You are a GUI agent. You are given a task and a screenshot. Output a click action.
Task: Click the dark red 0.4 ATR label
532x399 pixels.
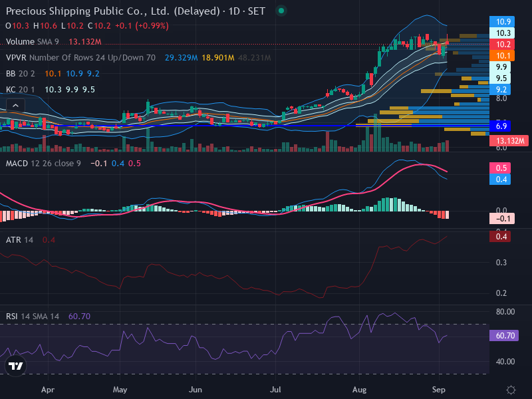tap(500, 237)
